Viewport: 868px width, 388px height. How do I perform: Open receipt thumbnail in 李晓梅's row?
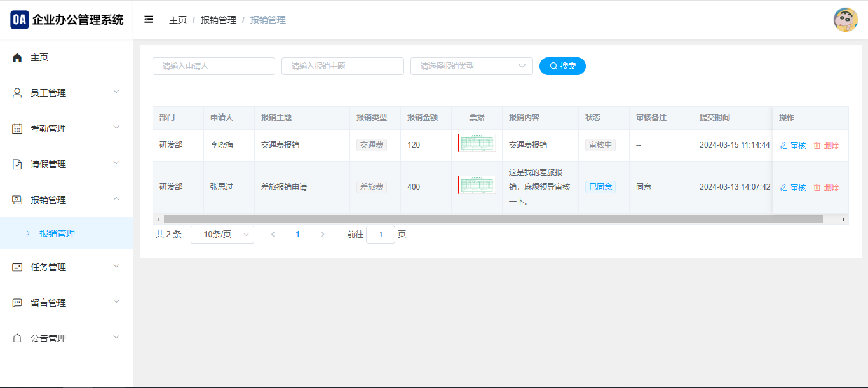pyautogui.click(x=477, y=143)
